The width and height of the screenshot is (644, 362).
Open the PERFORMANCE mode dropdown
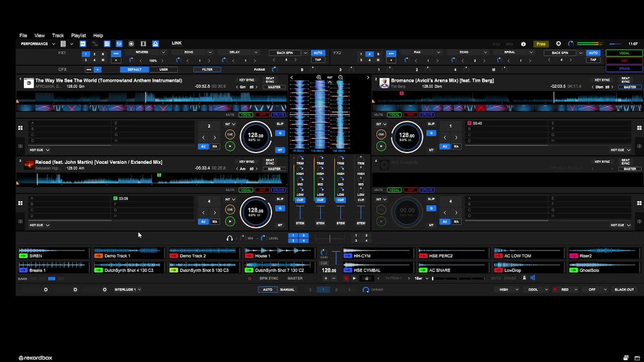point(38,44)
